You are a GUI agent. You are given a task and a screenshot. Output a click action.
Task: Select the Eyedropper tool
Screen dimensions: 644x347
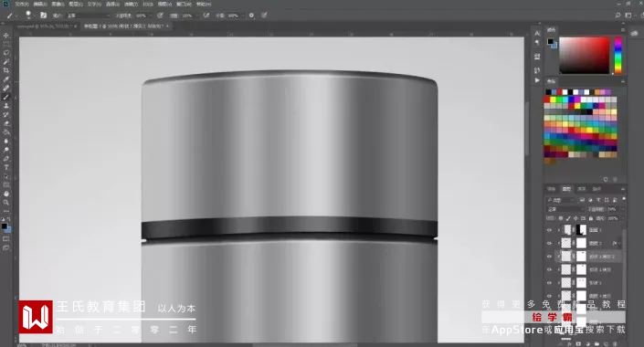point(6,79)
